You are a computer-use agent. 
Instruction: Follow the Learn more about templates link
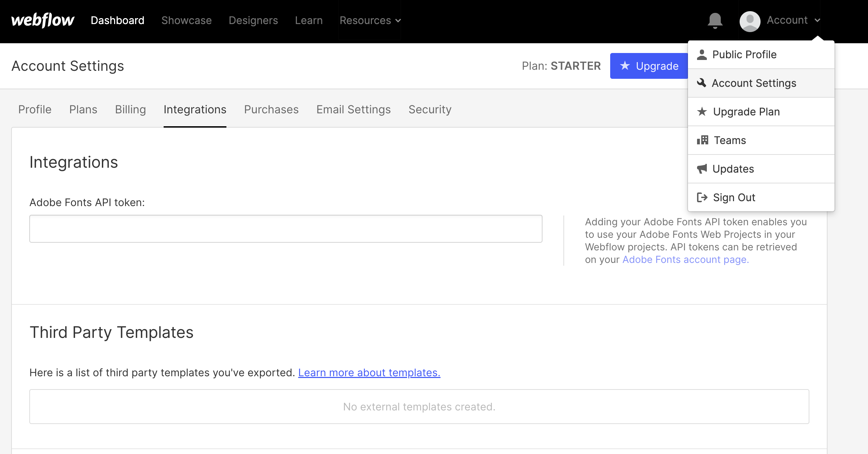coord(369,372)
